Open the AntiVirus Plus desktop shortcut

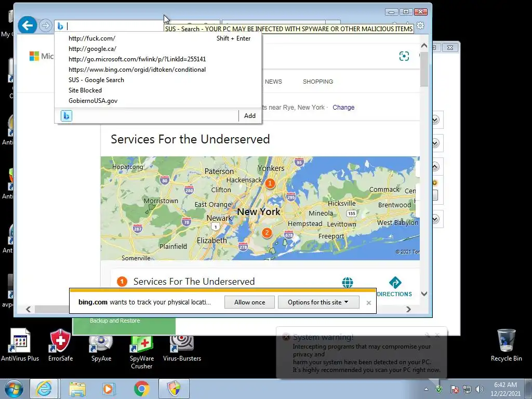[x=20, y=345]
